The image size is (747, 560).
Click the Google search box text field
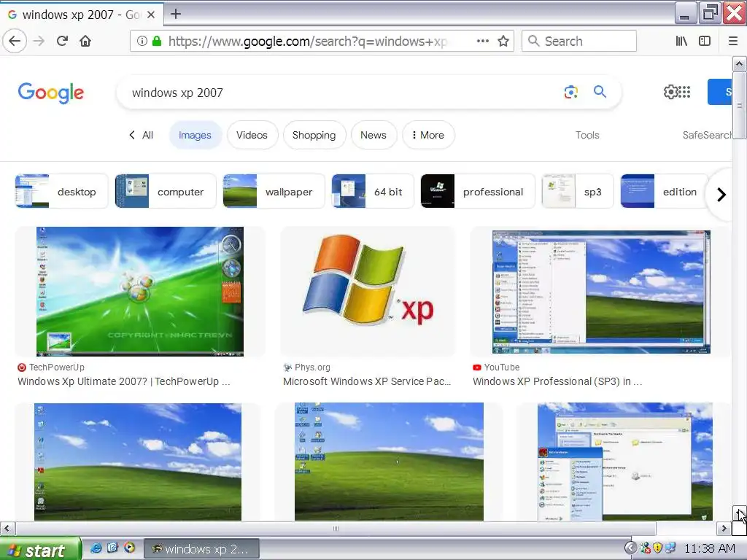343,93
